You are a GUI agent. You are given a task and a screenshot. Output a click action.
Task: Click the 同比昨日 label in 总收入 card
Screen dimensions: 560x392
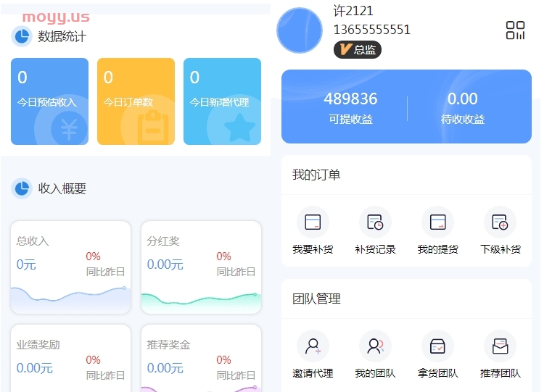click(x=105, y=272)
